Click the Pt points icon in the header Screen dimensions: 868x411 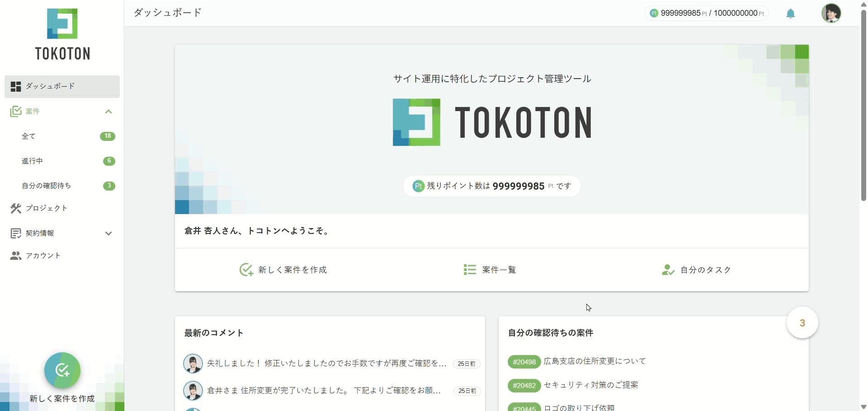[653, 13]
